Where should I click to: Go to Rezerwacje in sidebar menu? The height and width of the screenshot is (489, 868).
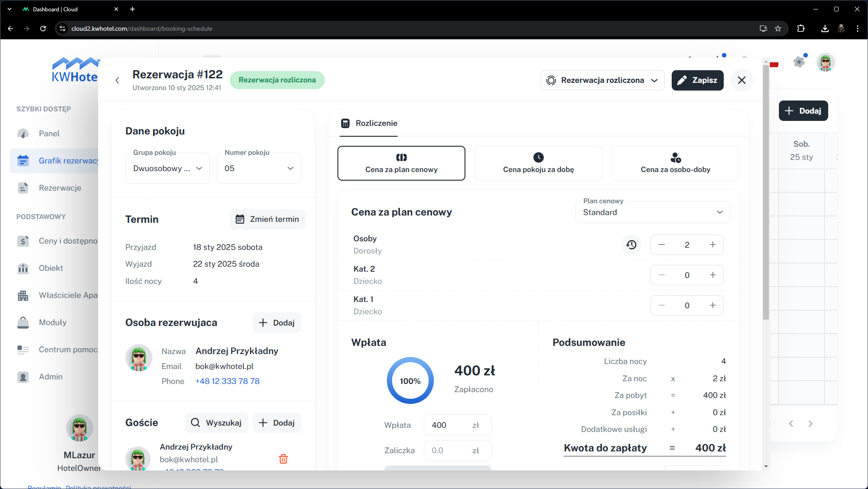coord(60,188)
